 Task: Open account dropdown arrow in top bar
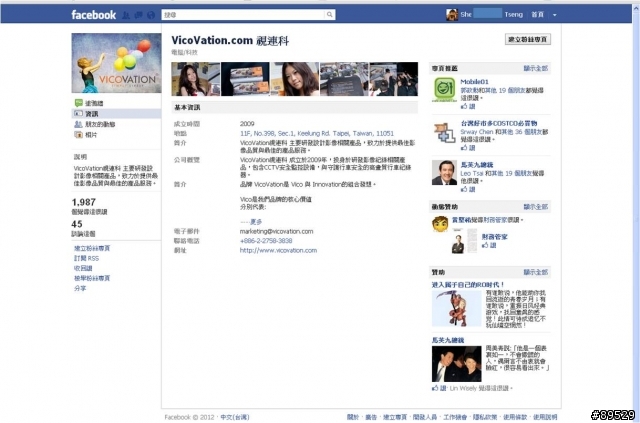coord(554,15)
